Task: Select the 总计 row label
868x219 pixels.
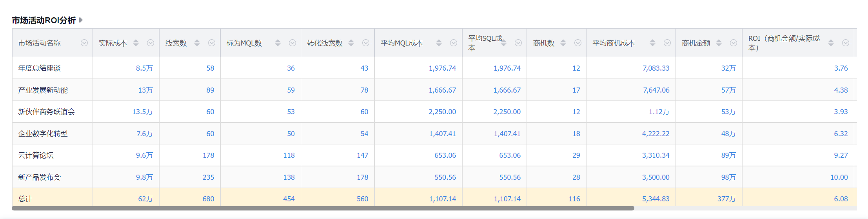Action: click(x=25, y=199)
